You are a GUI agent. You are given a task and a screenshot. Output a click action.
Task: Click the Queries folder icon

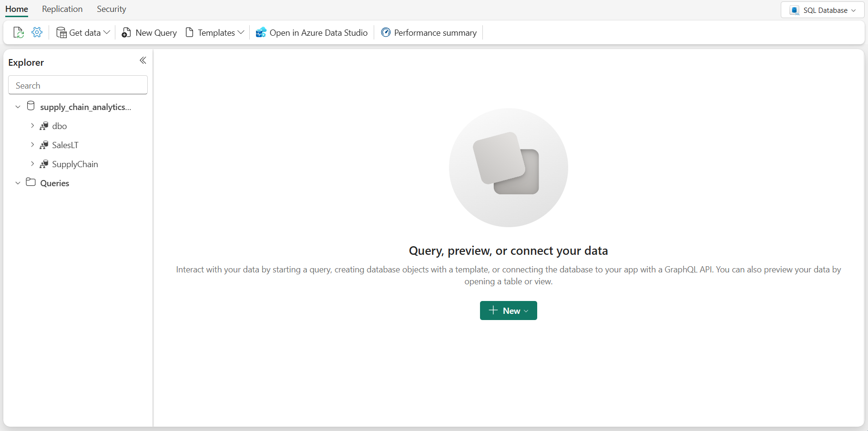point(31,182)
